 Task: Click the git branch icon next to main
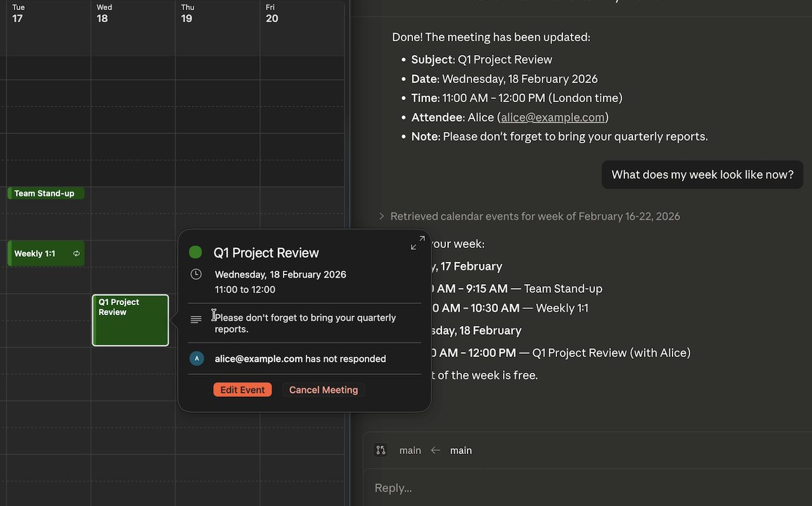381,450
